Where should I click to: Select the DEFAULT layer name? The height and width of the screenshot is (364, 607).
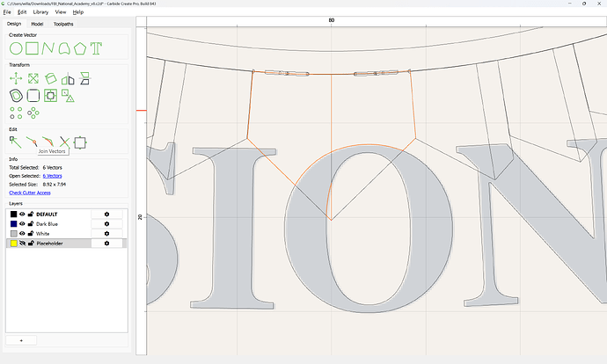pyautogui.click(x=47, y=215)
